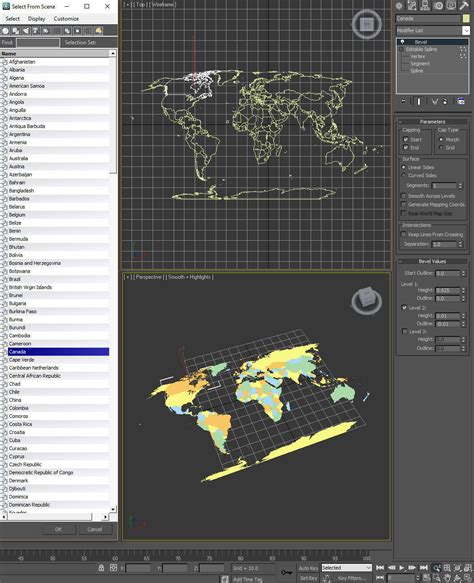Open the Create command panel tab
This screenshot has width=474, height=583.
(x=399, y=6)
